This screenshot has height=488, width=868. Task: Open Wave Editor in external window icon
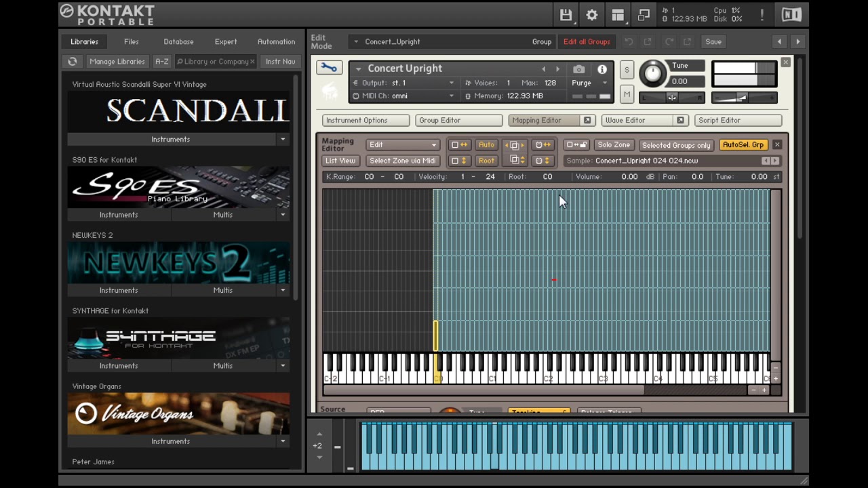coord(680,121)
